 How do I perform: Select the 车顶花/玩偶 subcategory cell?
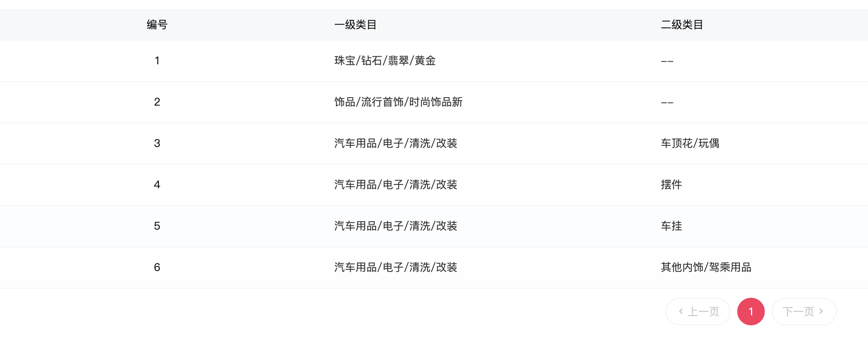coord(690,144)
